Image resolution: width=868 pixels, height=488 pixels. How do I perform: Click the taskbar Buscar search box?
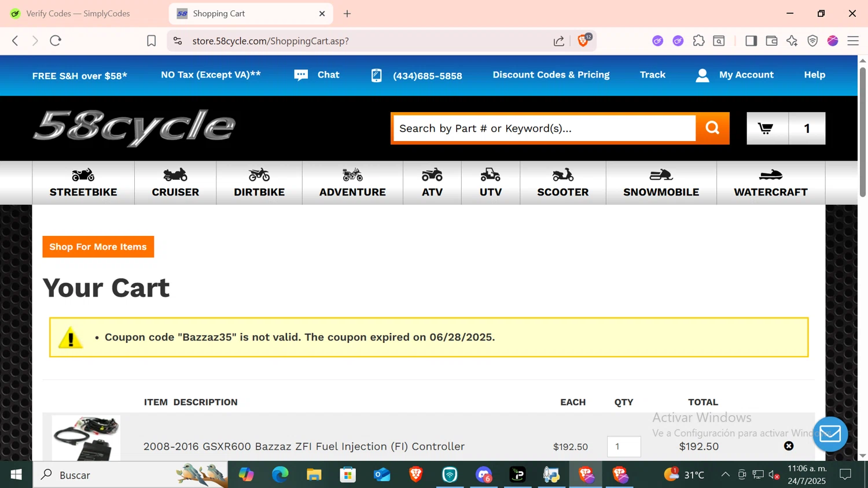coord(130,475)
